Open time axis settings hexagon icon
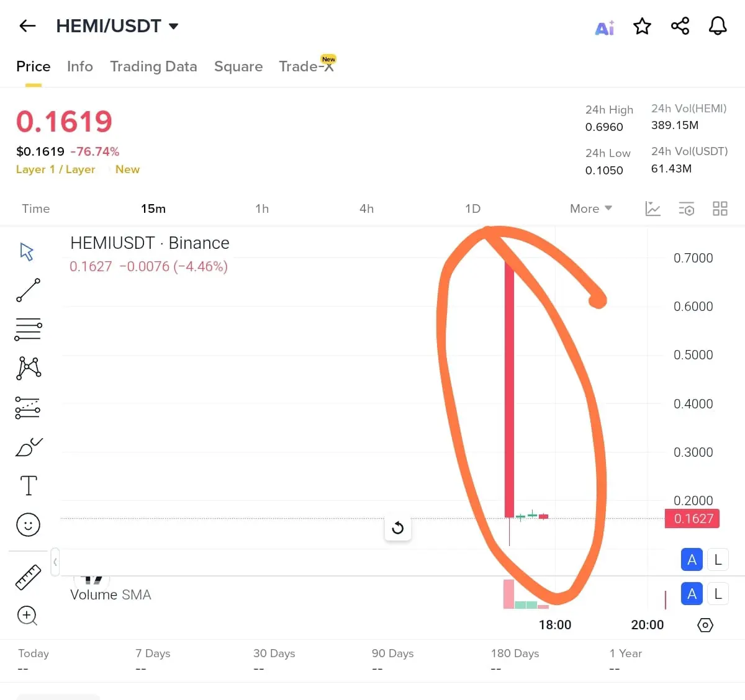The height and width of the screenshot is (700, 745). pos(705,625)
